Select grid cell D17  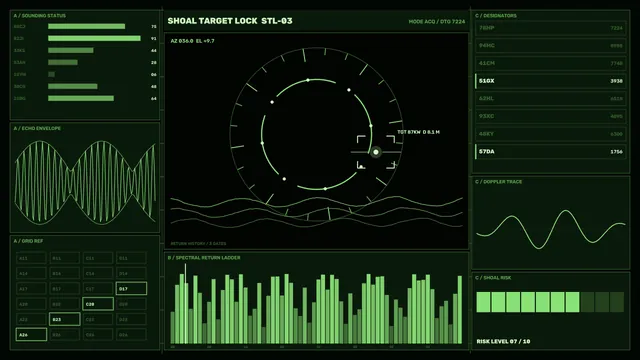[x=131, y=289]
